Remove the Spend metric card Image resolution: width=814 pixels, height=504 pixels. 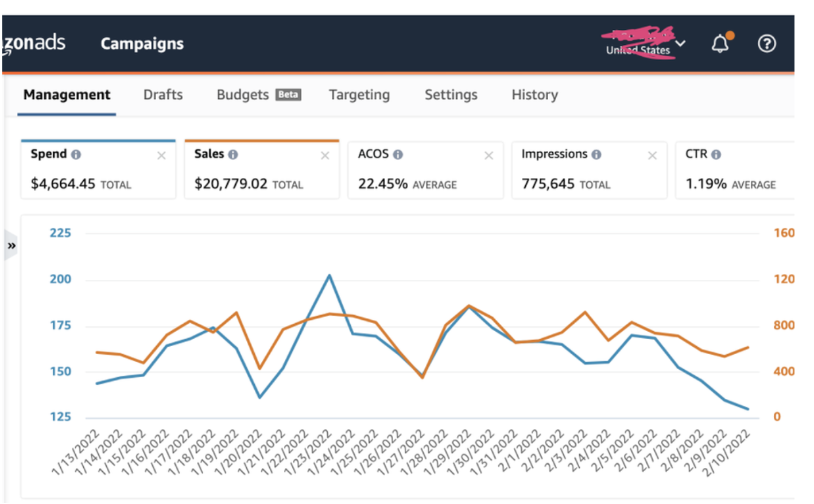tap(161, 156)
